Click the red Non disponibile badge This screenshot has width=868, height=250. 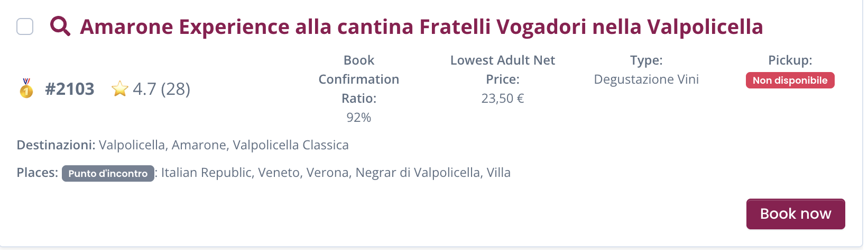pyautogui.click(x=790, y=81)
